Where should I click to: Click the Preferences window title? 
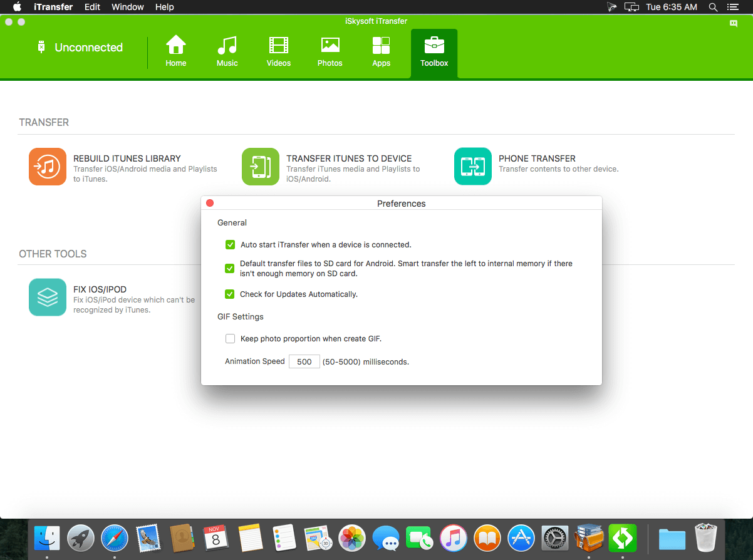click(x=402, y=204)
